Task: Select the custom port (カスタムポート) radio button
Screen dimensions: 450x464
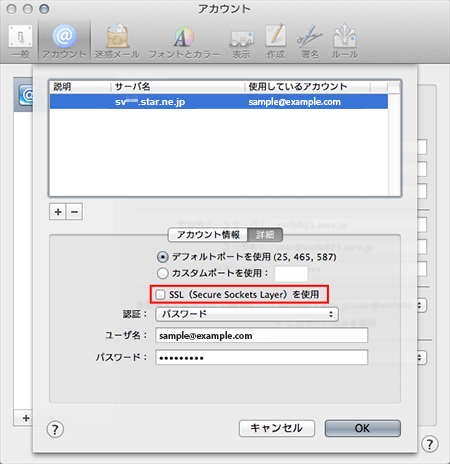Action: pyautogui.click(x=163, y=273)
